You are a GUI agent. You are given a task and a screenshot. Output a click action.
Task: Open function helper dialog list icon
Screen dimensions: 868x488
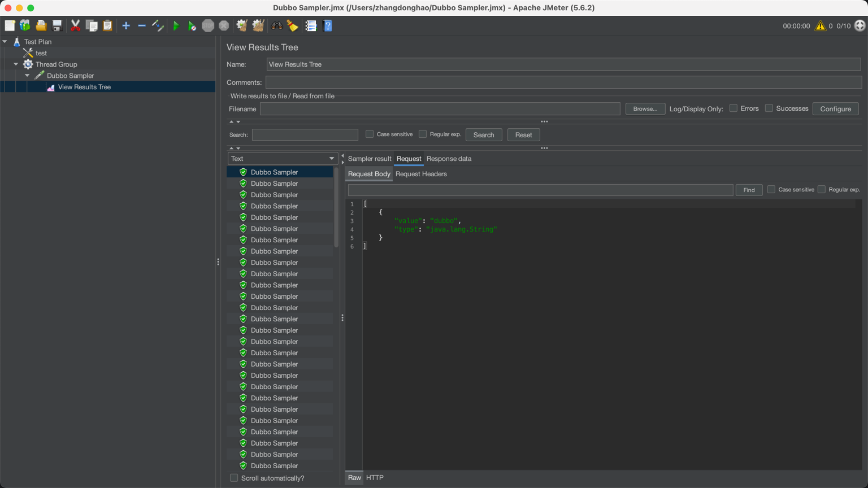311,25
